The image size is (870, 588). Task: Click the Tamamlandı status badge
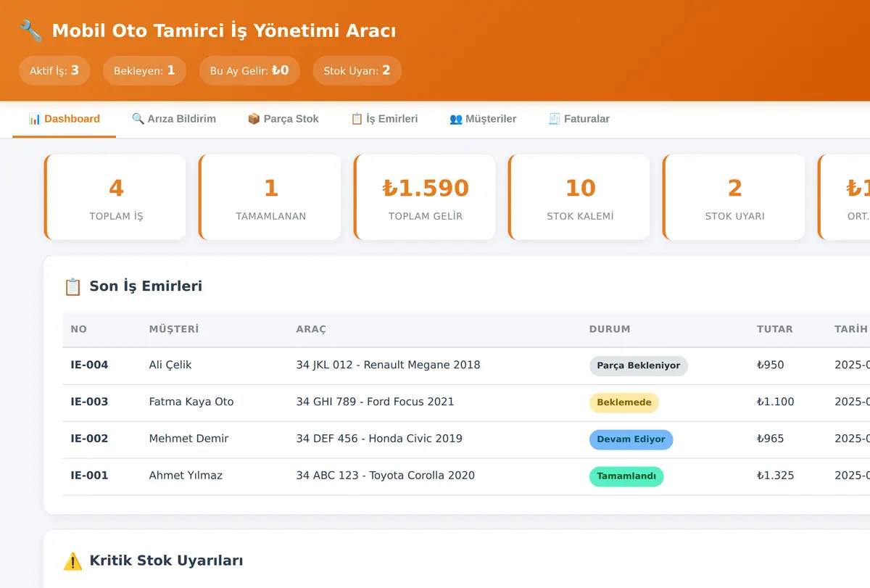(x=626, y=476)
